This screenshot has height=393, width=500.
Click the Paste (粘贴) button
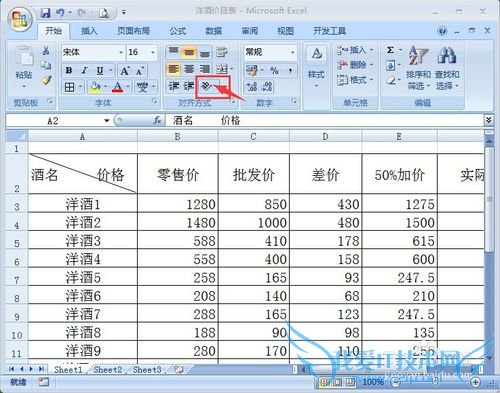click(24, 67)
